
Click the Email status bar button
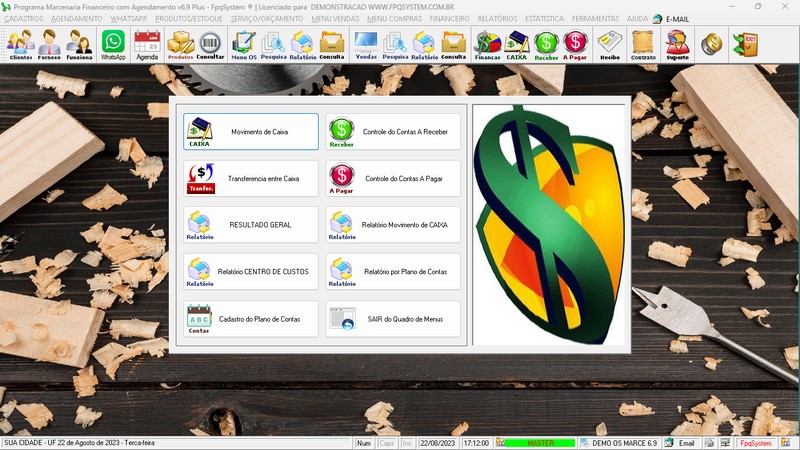click(681, 443)
